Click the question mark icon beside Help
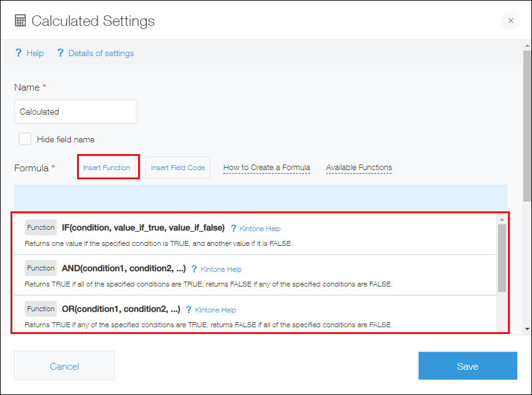 17,53
